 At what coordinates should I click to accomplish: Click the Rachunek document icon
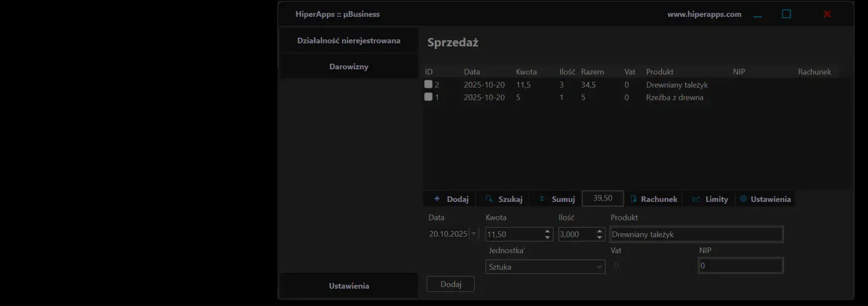pos(634,199)
